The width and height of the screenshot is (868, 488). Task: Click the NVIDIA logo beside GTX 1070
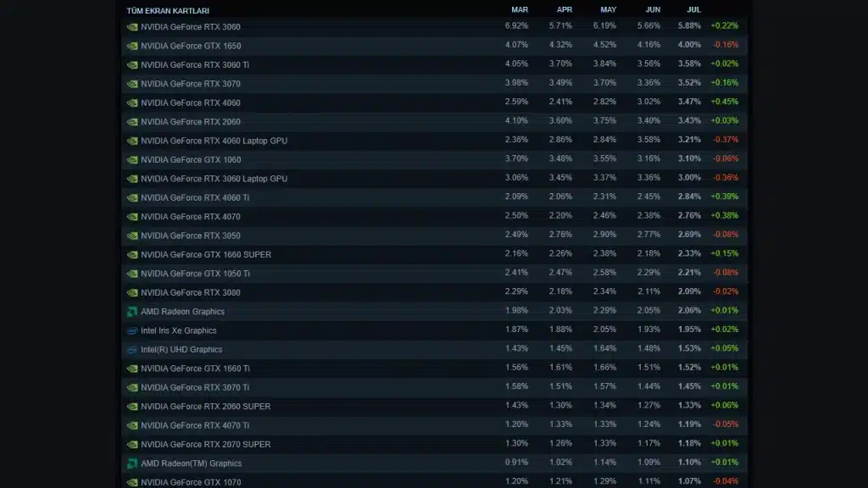tap(132, 482)
